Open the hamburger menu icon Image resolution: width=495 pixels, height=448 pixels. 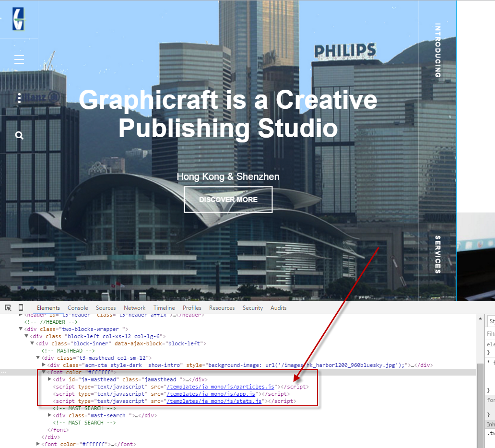click(19, 59)
